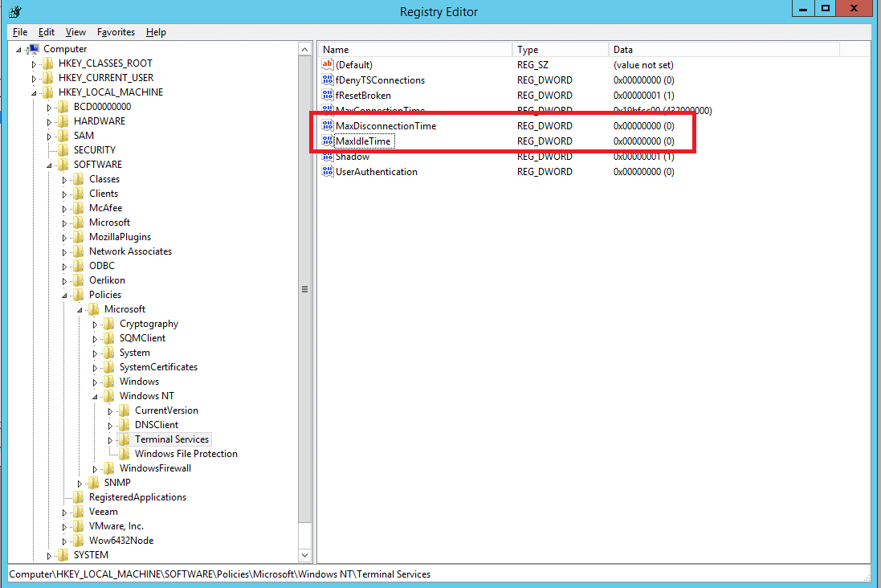The image size is (881, 588).
Task: Open the Edit menu
Action: point(46,32)
